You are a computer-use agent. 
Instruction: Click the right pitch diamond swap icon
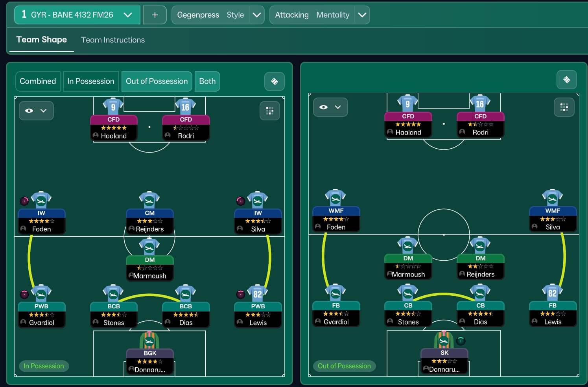point(567,80)
